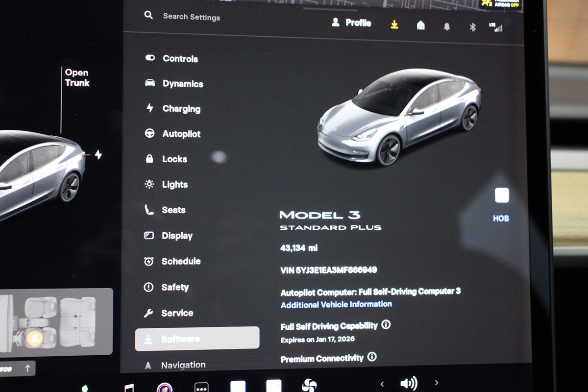Tap the Bluetooth icon in top bar
Screen dimensions: 588x392
pos(472,27)
